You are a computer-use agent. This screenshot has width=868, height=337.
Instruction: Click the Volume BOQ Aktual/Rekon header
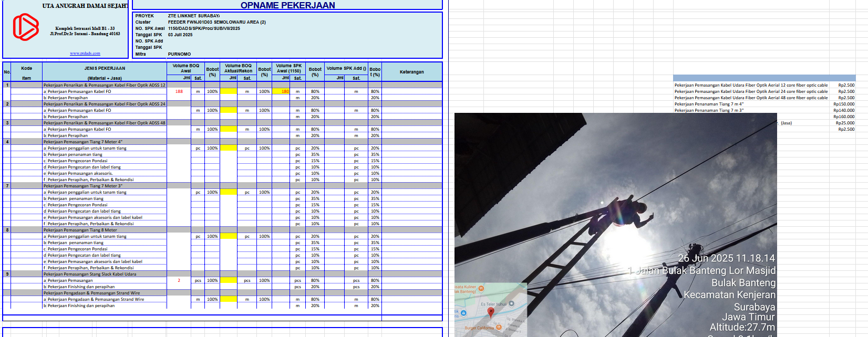click(x=238, y=68)
